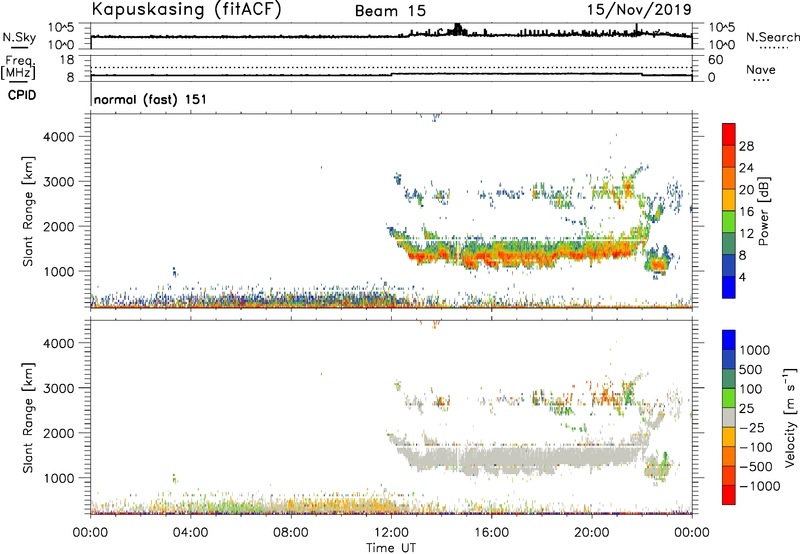This screenshot has height=554, width=800.
Task: Click the "4000" tick on Velocity panel axis
Action: click(58, 343)
